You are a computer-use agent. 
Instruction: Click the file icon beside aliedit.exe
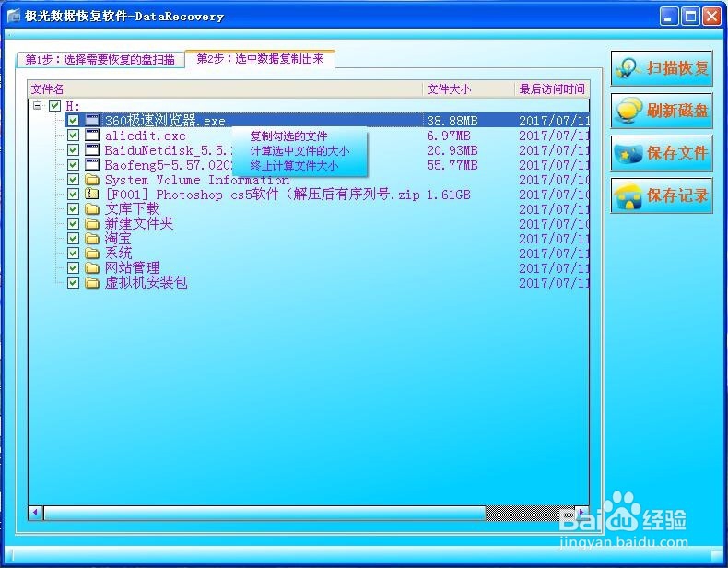point(92,136)
